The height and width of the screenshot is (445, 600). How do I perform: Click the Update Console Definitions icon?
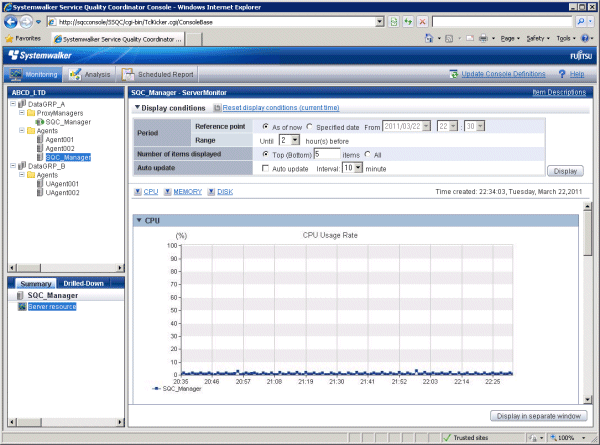454,74
